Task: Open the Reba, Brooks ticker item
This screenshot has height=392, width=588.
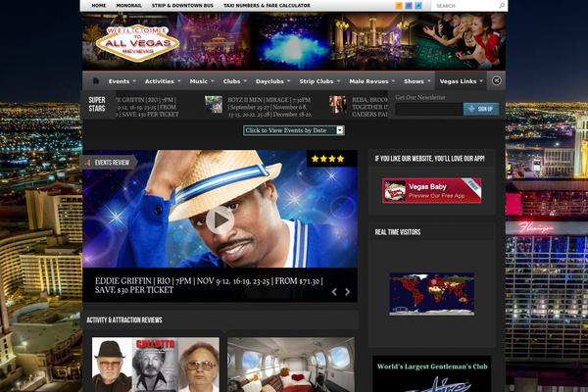Action: [369, 107]
